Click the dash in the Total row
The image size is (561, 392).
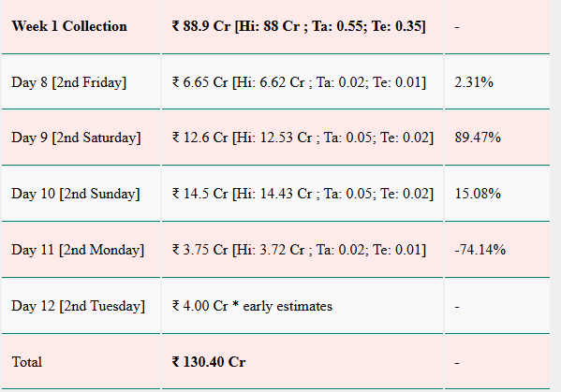click(457, 363)
